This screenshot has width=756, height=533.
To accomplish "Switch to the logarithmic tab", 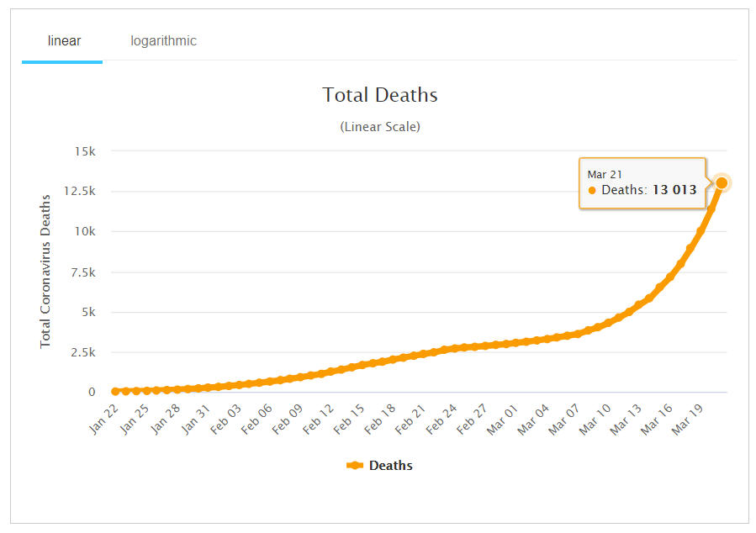I will pos(163,40).
